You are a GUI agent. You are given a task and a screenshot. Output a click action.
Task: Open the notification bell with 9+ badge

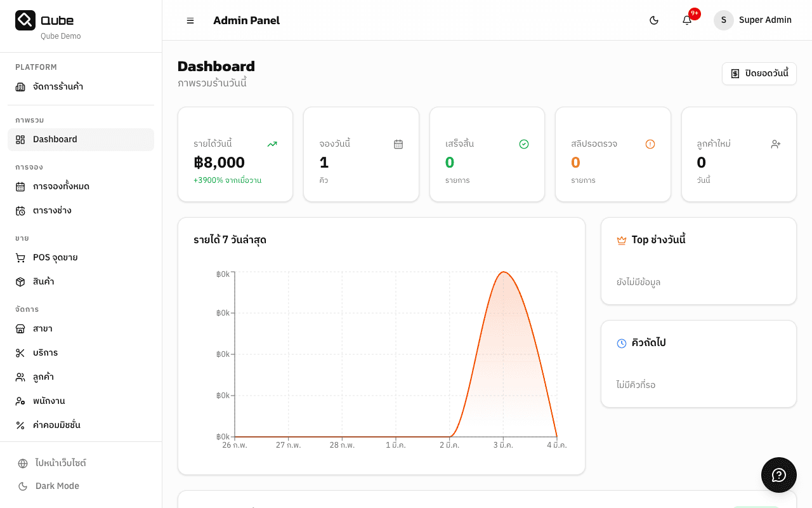687,20
